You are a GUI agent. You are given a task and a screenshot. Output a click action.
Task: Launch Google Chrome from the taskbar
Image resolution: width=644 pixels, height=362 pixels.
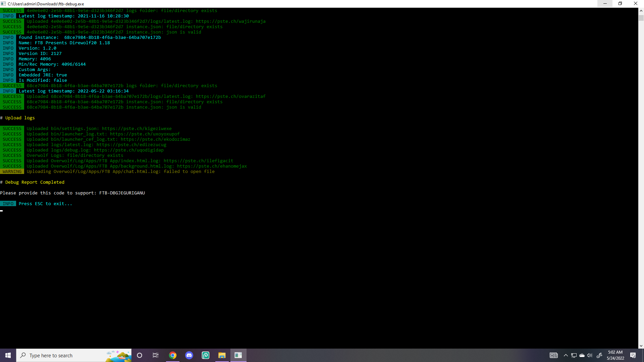pyautogui.click(x=173, y=355)
